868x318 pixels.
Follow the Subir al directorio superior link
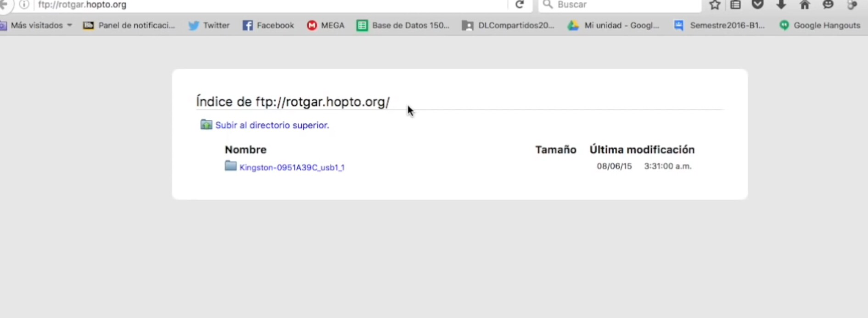pyautogui.click(x=272, y=125)
